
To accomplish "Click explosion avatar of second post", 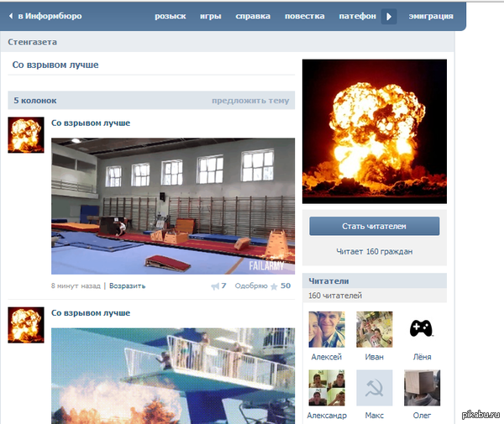I will click(25, 324).
